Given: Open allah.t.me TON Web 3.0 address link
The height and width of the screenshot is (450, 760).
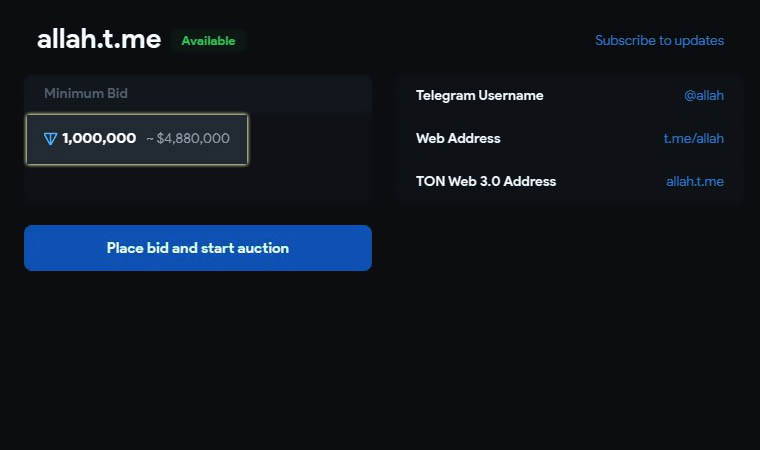Looking at the screenshot, I should (x=695, y=182).
